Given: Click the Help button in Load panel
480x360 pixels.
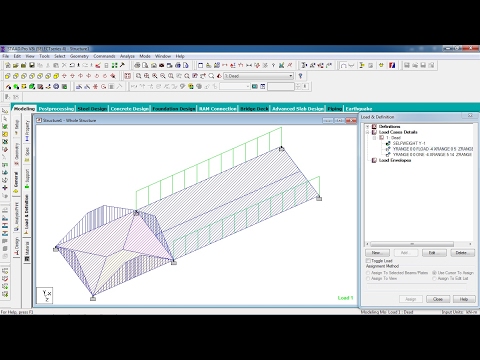Looking at the screenshot, I should (464, 299).
